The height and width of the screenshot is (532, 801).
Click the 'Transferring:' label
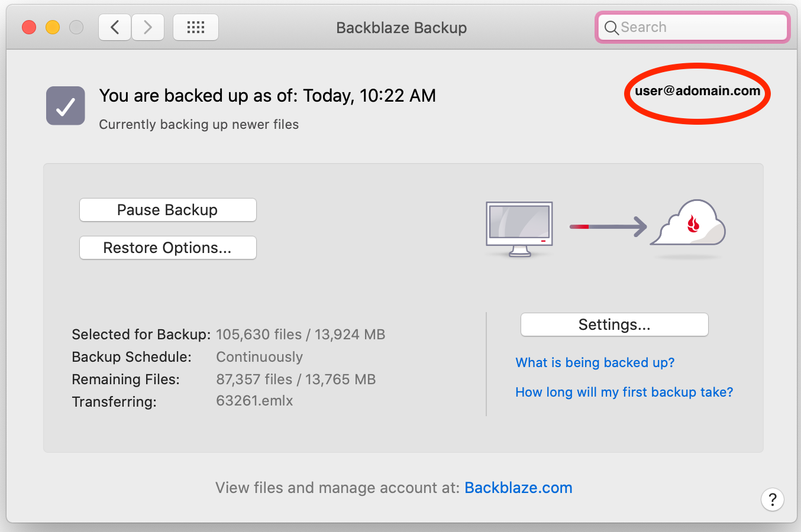(x=114, y=402)
